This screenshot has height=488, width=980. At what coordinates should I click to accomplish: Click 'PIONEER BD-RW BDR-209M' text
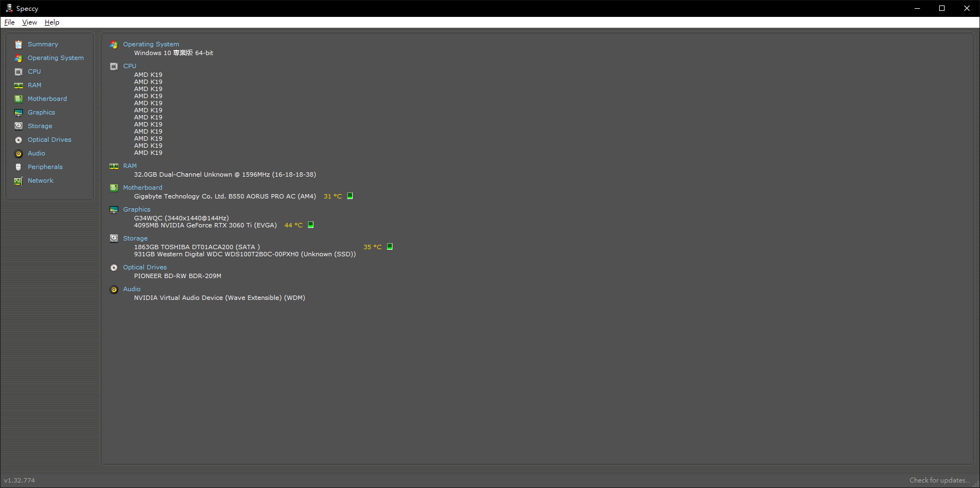pos(178,276)
